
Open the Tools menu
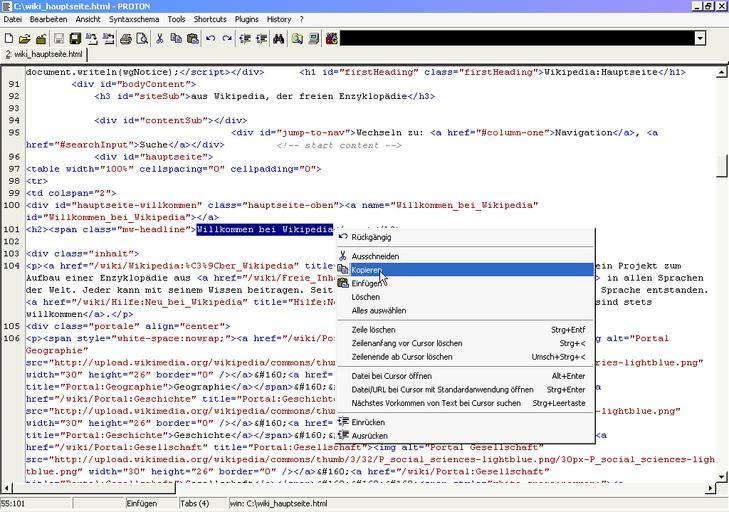(176, 20)
